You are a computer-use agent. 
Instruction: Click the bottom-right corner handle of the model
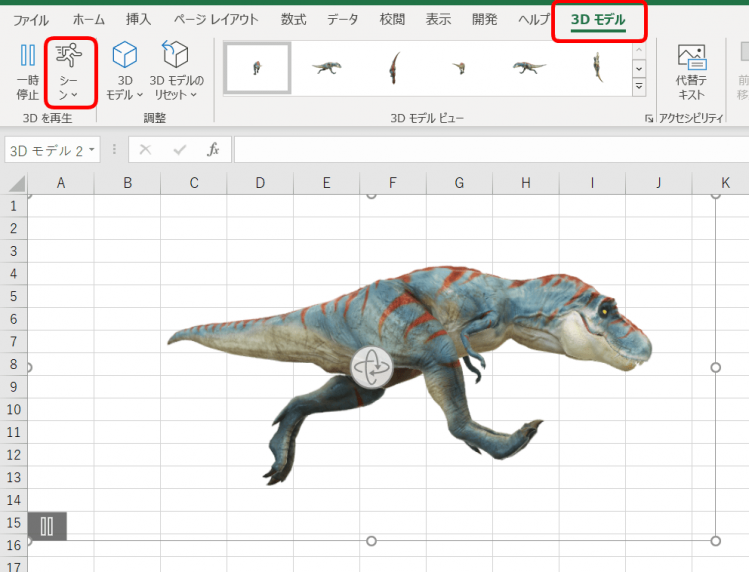(715, 541)
